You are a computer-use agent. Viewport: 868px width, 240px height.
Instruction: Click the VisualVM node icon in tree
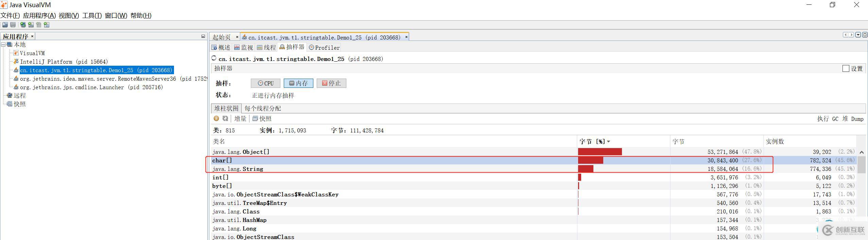coord(16,53)
